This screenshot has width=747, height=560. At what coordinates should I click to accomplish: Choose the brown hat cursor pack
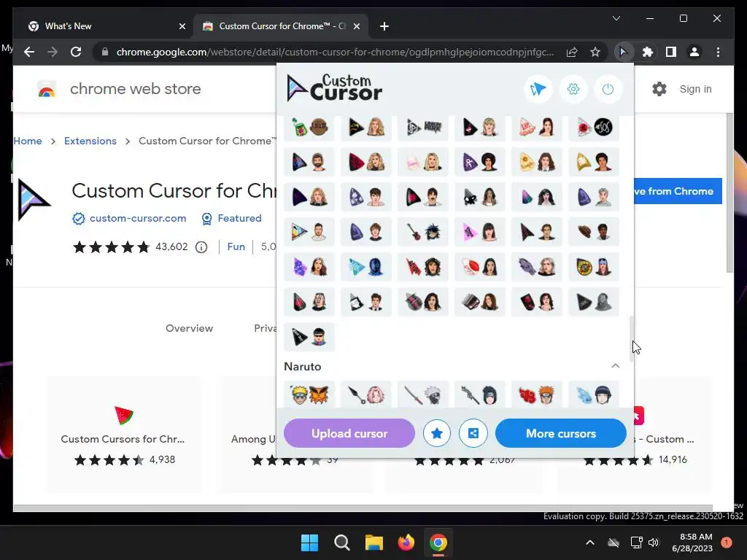coord(594,232)
